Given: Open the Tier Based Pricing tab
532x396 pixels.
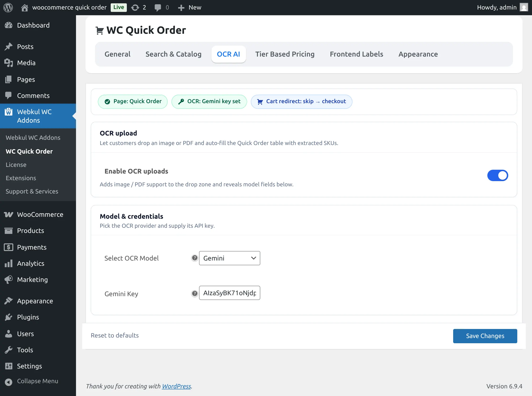Looking at the screenshot, I should point(285,54).
